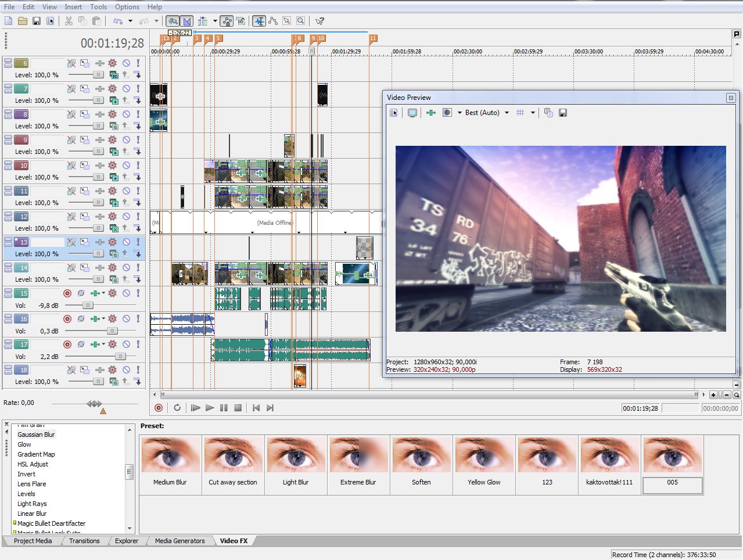Open the undo history dropdown arrow
Viewport: 743px width, 560px height.
(130, 21)
